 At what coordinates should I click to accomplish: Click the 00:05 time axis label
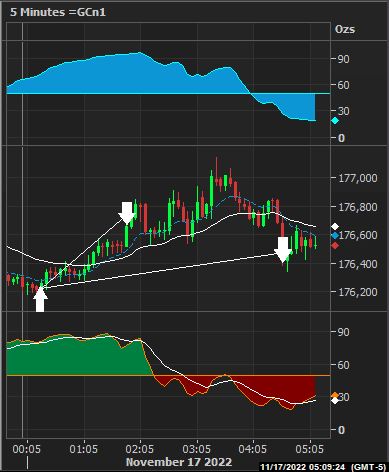click(x=27, y=449)
